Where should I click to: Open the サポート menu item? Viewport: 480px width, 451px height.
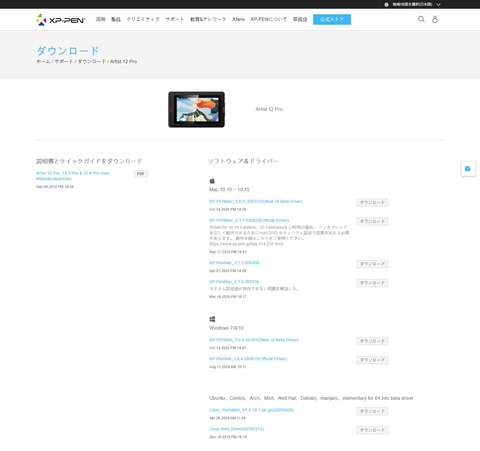click(x=175, y=19)
